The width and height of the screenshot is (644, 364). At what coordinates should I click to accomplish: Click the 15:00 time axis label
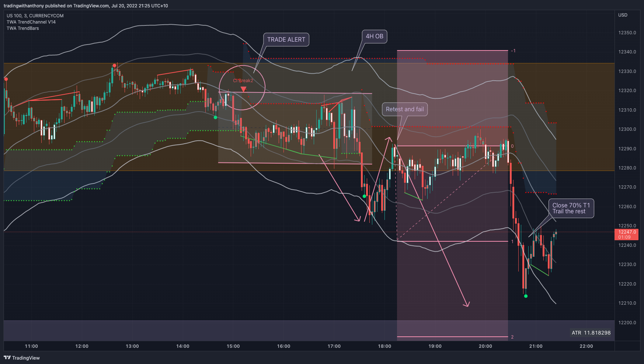tap(233, 346)
